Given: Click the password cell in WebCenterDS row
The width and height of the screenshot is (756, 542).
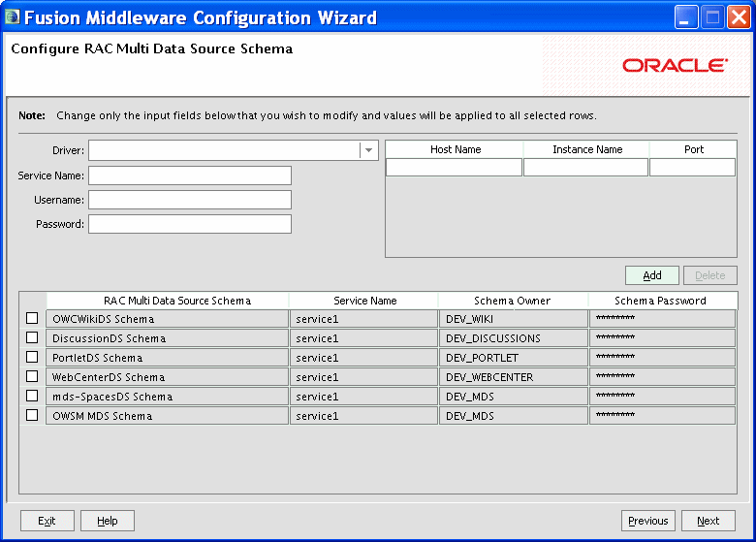Looking at the screenshot, I should tap(662, 376).
